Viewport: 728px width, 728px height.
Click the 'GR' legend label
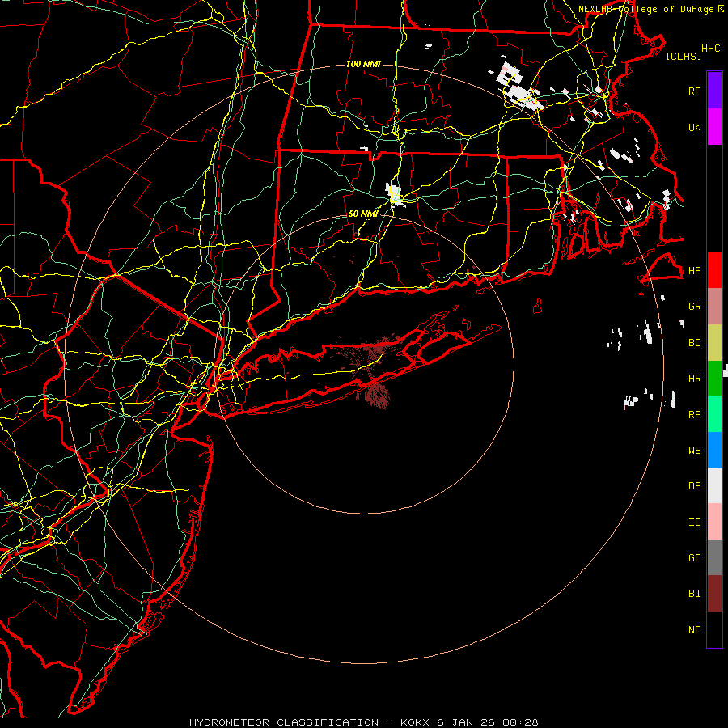[694, 307]
